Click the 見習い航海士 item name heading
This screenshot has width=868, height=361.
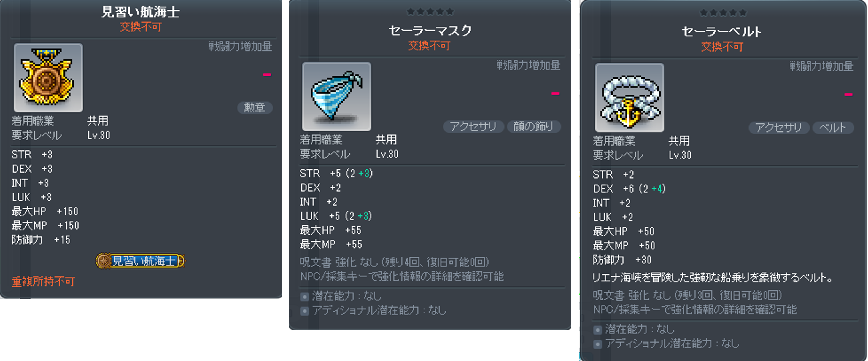pyautogui.click(x=141, y=12)
